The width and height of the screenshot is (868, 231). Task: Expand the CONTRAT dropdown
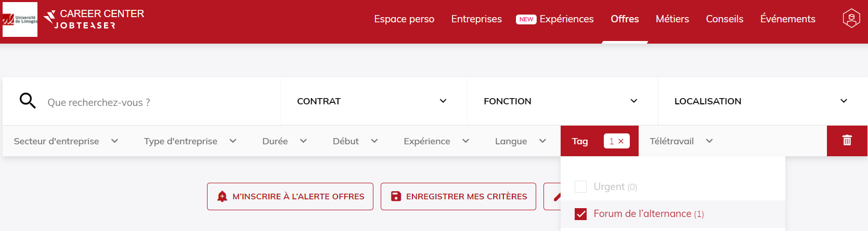373,101
